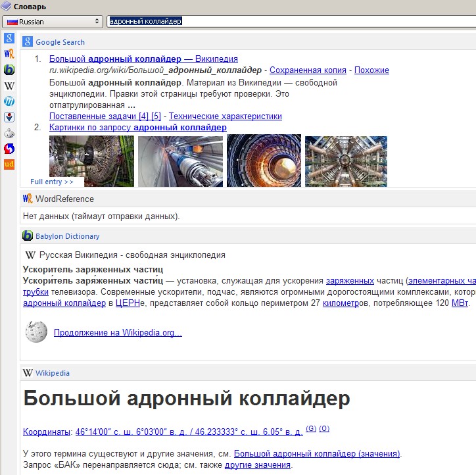The height and width of the screenshot is (475, 476).
Task: Open the Сохраненная копия cached link
Action: (x=308, y=70)
